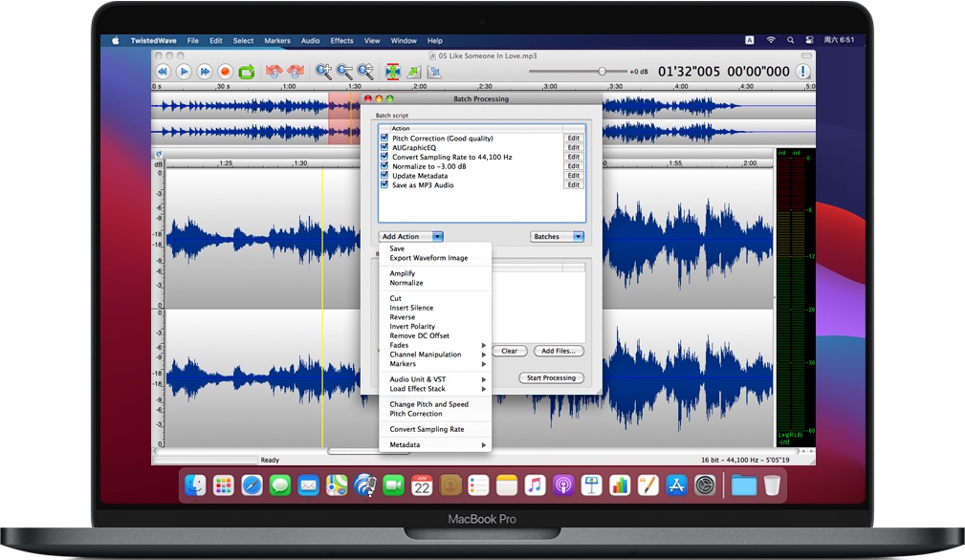Expand the Audio Unit & VST submenu

tap(417, 379)
